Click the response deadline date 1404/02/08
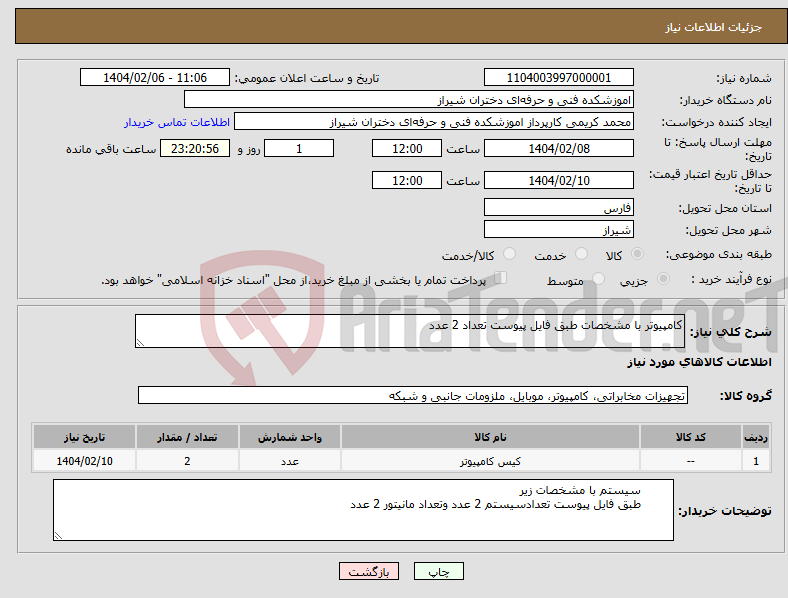 558,148
